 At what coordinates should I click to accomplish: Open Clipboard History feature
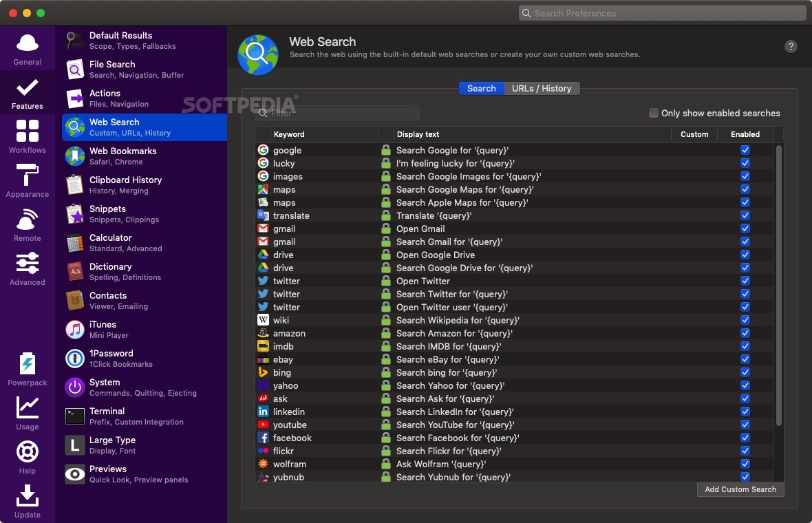(x=144, y=185)
